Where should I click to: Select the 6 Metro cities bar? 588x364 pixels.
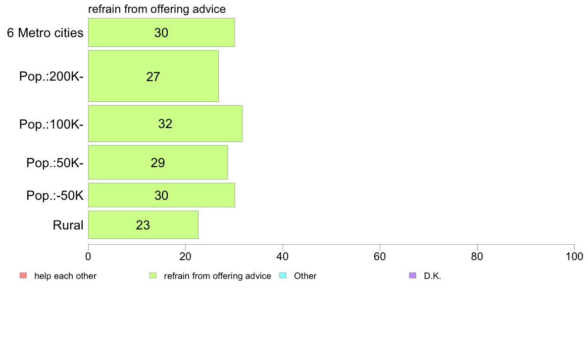[x=162, y=33]
